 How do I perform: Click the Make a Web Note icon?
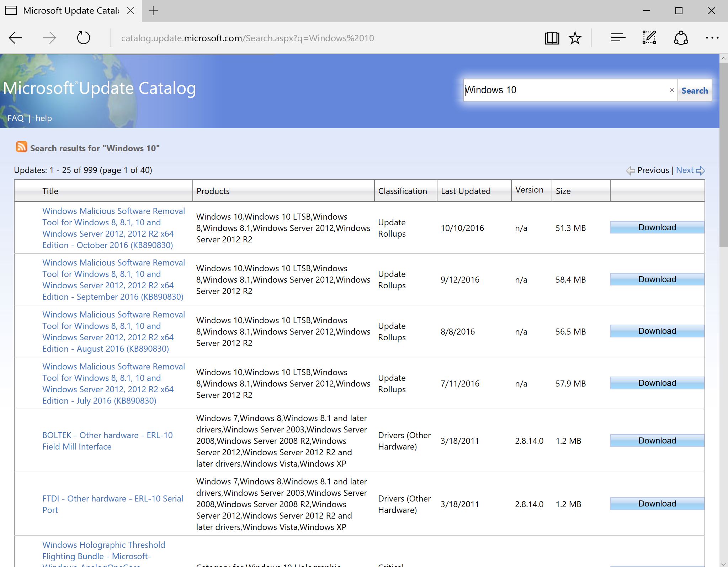coord(649,37)
